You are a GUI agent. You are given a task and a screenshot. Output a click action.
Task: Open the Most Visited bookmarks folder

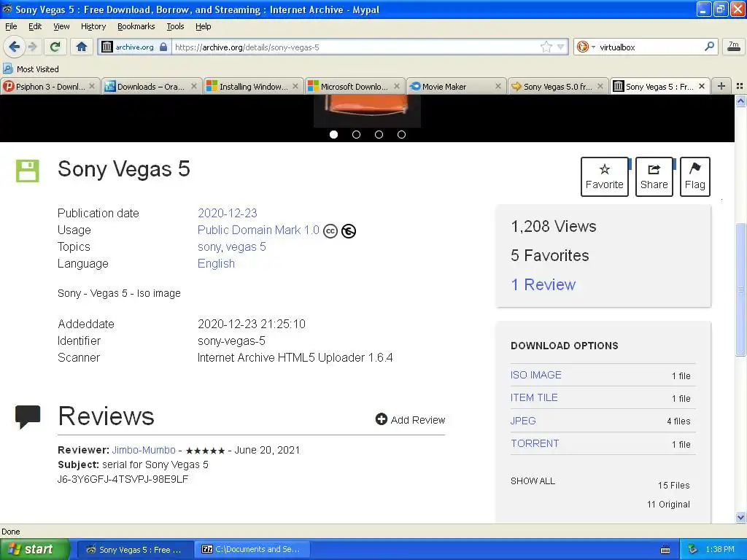[31, 69]
